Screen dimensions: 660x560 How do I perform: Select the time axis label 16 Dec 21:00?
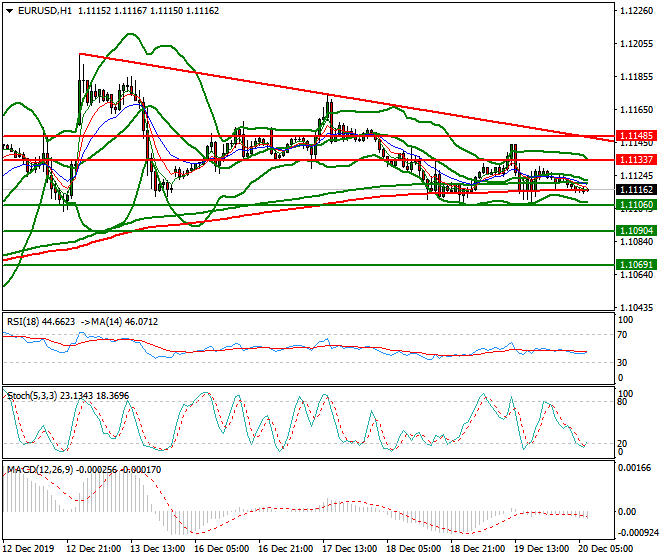pyautogui.click(x=285, y=549)
